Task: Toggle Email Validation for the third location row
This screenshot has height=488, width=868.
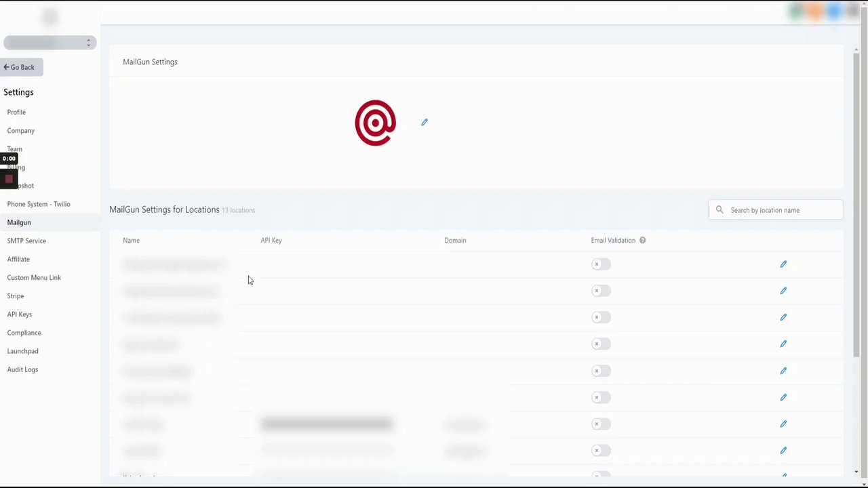Action: [x=601, y=317]
